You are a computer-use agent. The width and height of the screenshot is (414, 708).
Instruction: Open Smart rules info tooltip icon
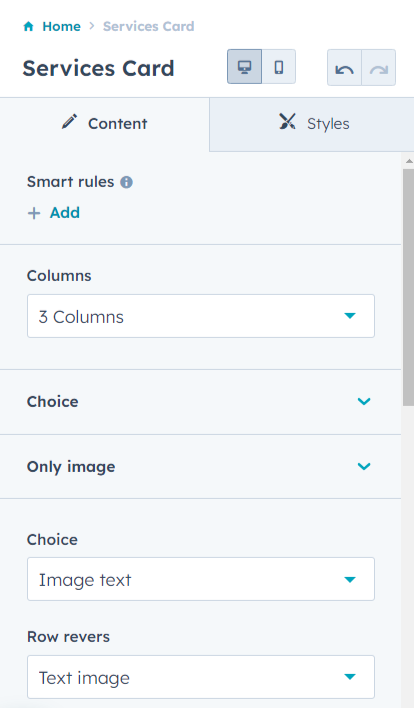click(x=126, y=182)
